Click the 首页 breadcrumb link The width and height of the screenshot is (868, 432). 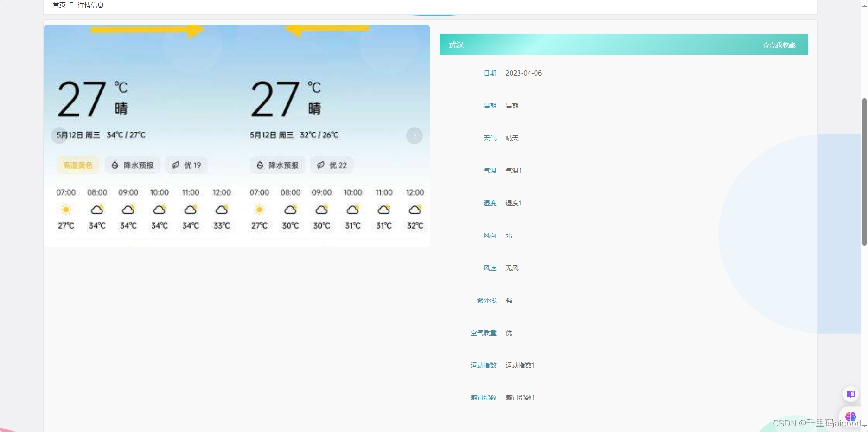coord(59,5)
